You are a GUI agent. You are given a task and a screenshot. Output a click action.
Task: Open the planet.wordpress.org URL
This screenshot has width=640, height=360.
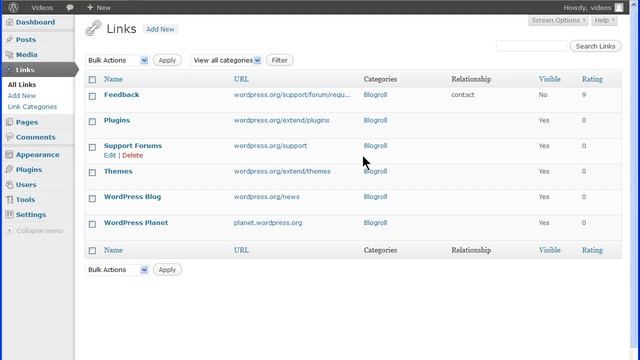268,223
